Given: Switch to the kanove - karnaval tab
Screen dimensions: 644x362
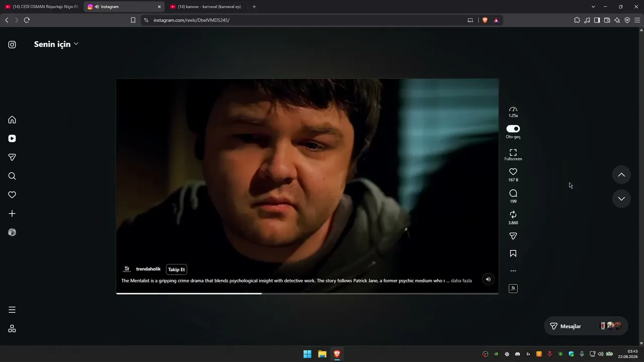Looking at the screenshot, I should click(206, 7).
